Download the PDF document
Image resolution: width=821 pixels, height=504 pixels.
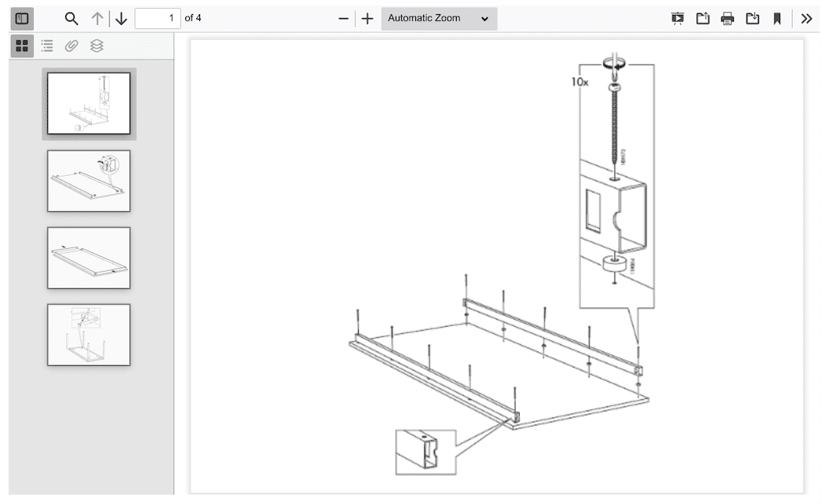(753, 17)
